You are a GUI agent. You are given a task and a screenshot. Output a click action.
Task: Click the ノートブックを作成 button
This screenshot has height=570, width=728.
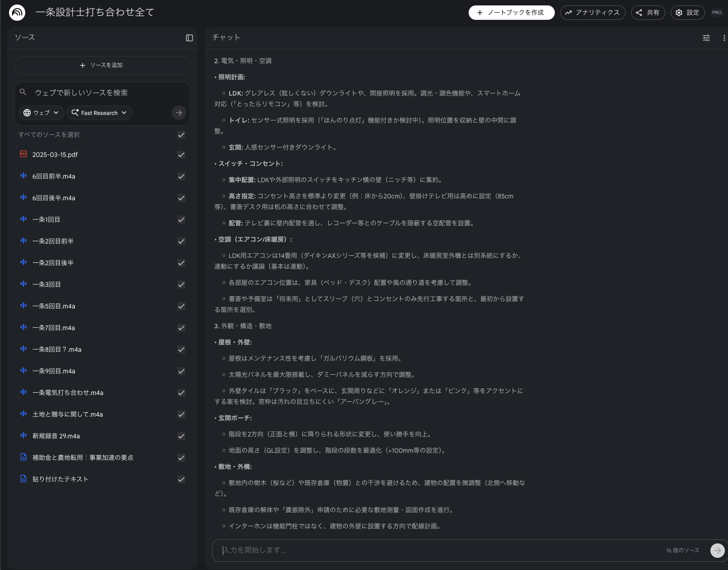pos(511,13)
